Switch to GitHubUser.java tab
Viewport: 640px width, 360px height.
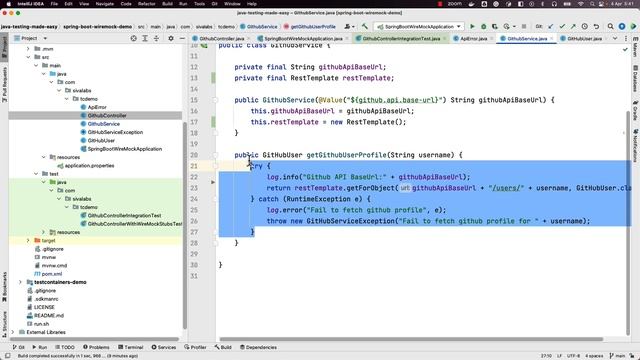point(584,38)
